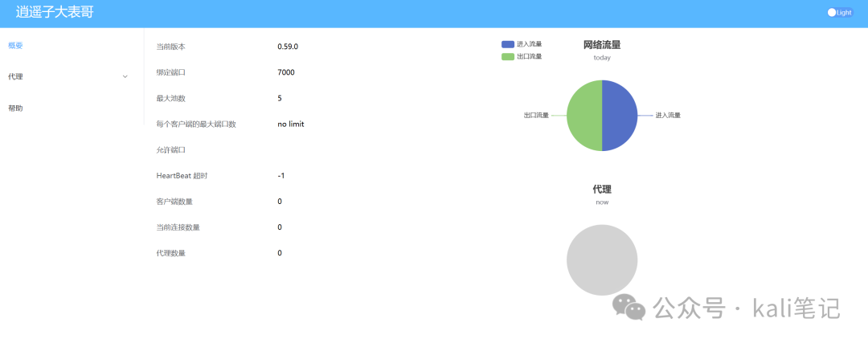Screen dimensions: 868x343
Task: Click the 出口流量 pie label text
Action: [536, 115]
